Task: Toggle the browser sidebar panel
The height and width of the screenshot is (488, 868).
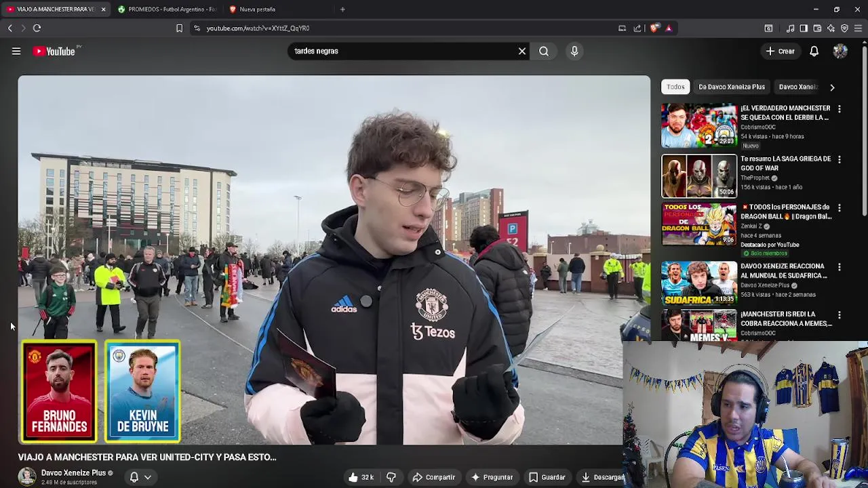Action: (804, 28)
